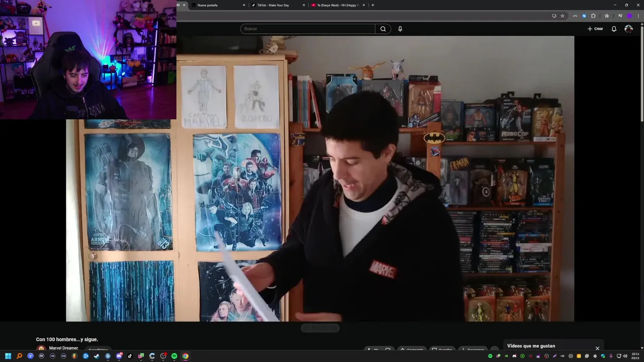Open the Marvel Dreamer channel name

(64, 348)
